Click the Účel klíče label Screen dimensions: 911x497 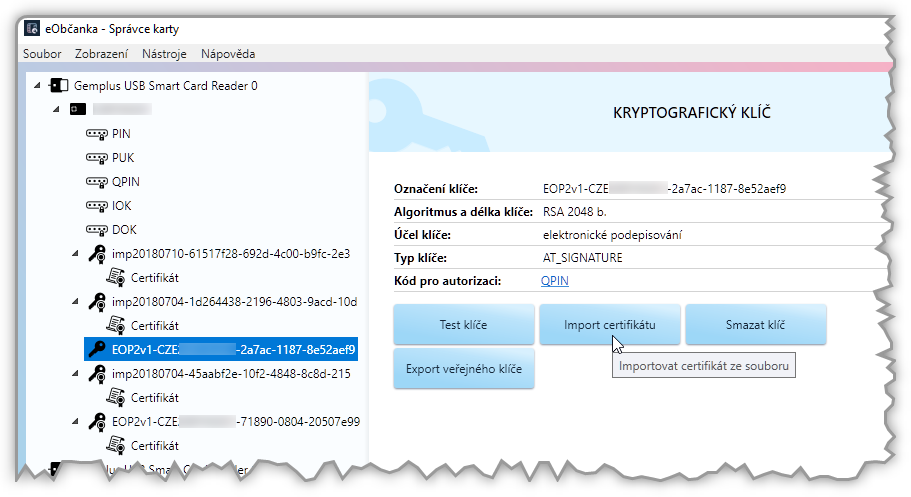click(422, 235)
